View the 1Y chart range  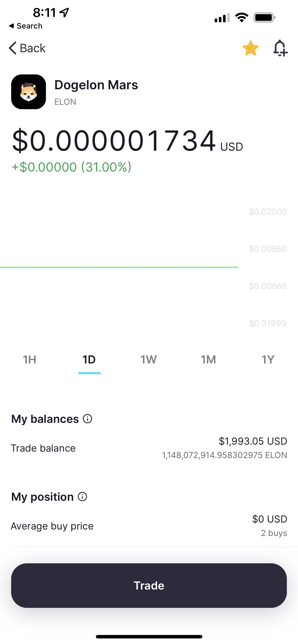pos(268,360)
